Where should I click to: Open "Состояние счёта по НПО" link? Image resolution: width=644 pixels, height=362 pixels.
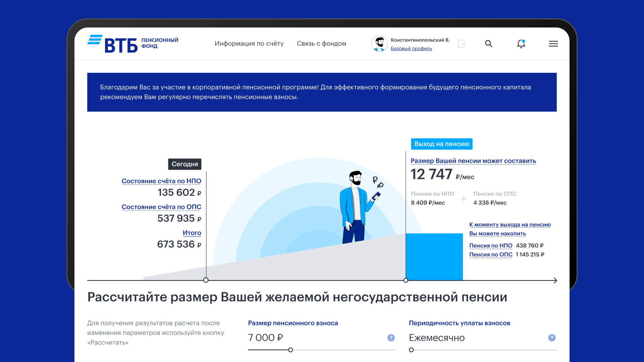pos(161,181)
